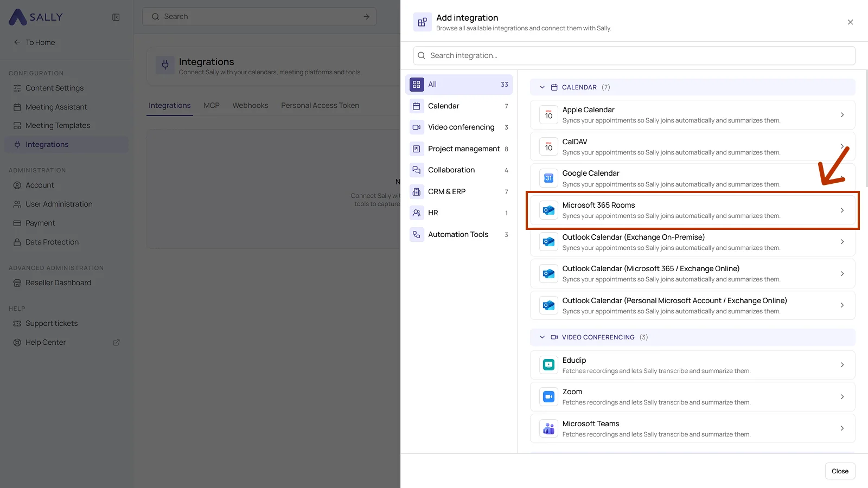Image resolution: width=868 pixels, height=488 pixels.
Task: Switch to the MCP tab
Action: coord(212,105)
